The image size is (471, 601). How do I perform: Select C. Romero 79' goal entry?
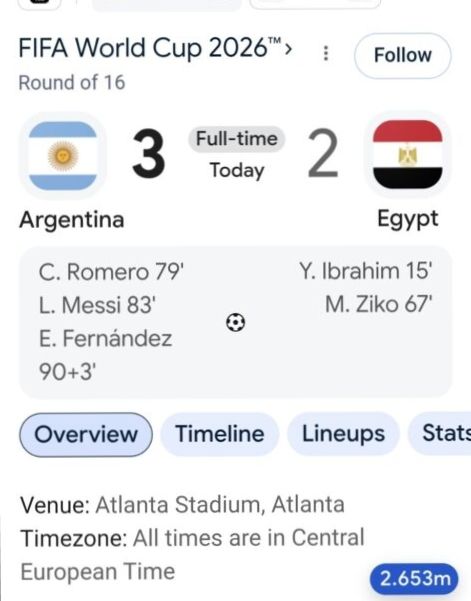[x=111, y=272]
